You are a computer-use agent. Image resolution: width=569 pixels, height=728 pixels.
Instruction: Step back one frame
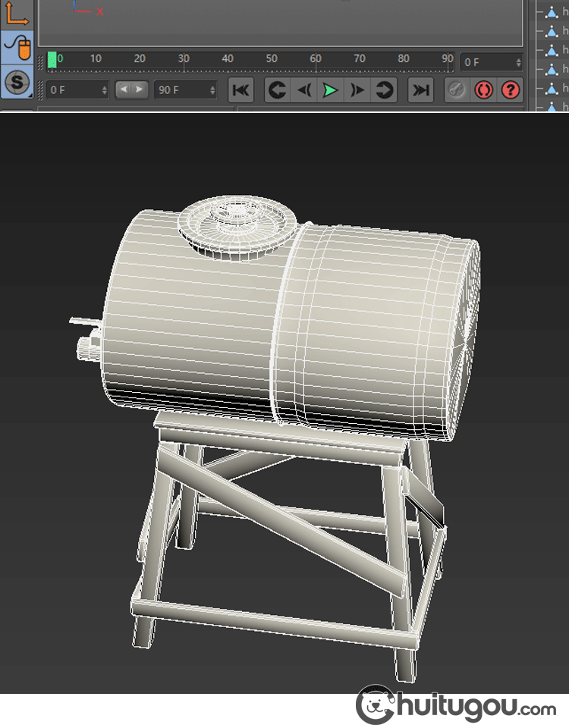(304, 90)
